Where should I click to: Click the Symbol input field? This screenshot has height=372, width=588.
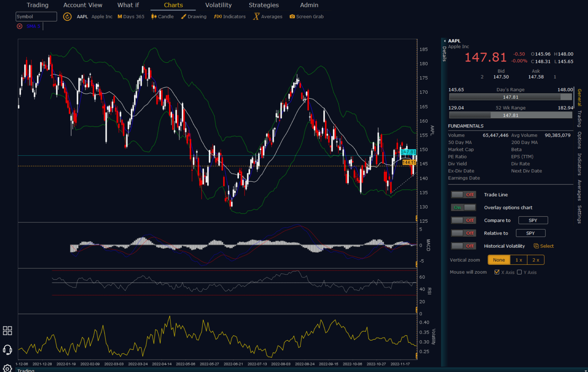(36, 16)
